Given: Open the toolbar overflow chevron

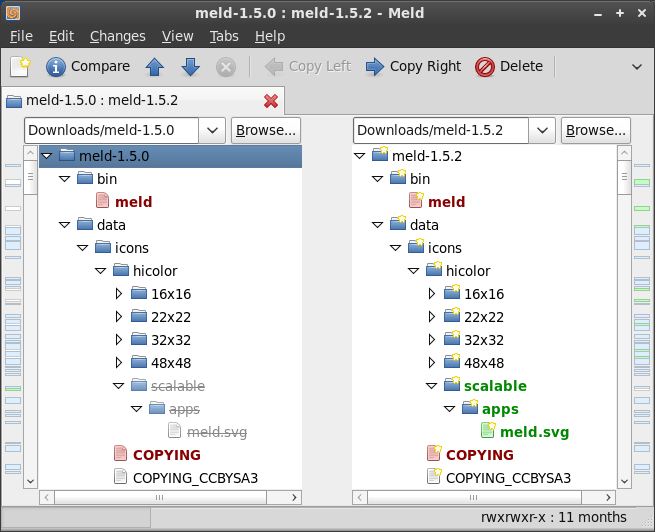Looking at the screenshot, I should click(x=637, y=67).
